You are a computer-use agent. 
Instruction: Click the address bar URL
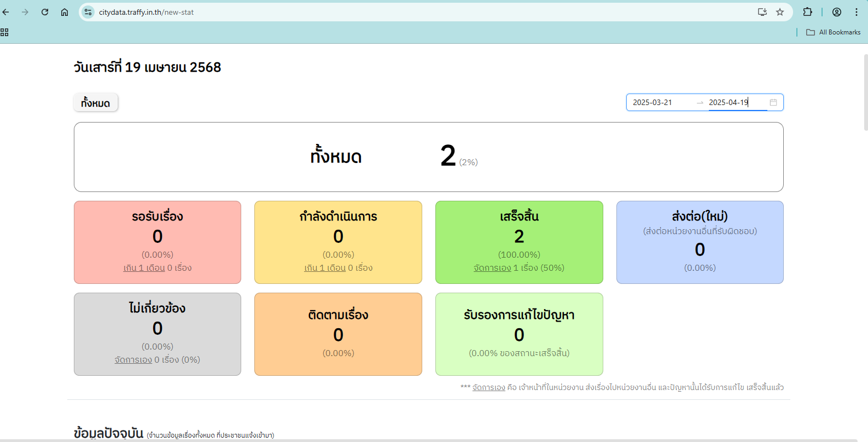pos(146,12)
